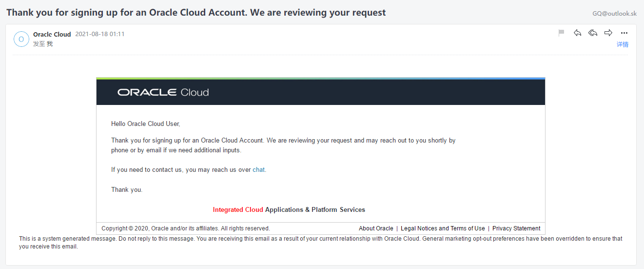Click the Integrated Cloud Applications tagline
Viewport: 644px width, 269px height.
(289, 210)
